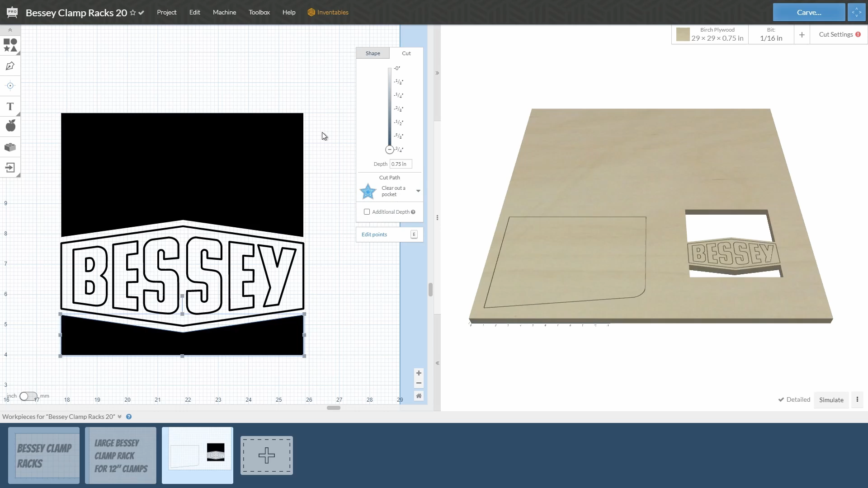The image size is (868, 488).
Task: Open the Cut Path type dropdown
Action: tap(418, 191)
